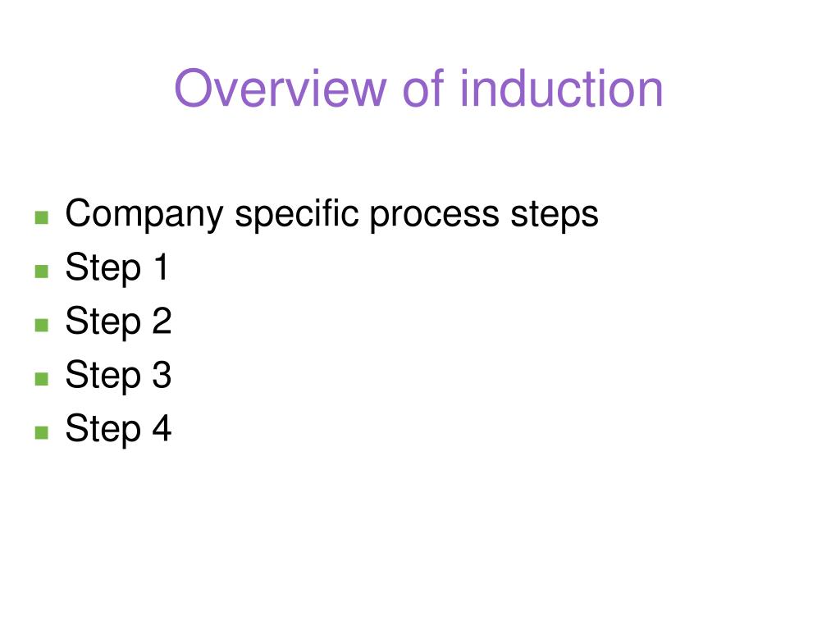Image resolution: width=840 pixels, height=630 pixels.
Task: Click green bullet beside Step 2
Action: click(x=42, y=325)
